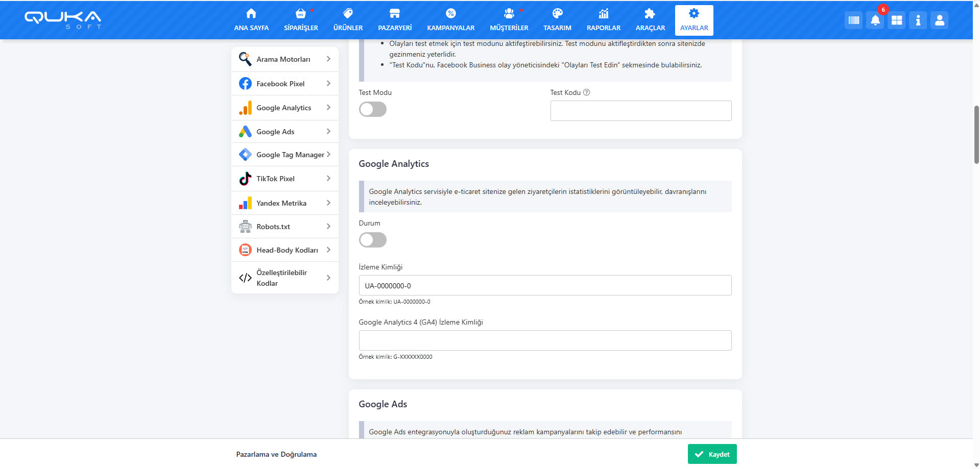Click the Test Kodu help icon

[586, 92]
